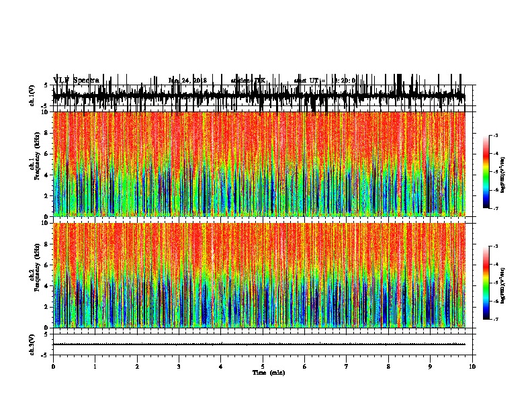532x411 pixels.
Task: Click the ch.2 spectrogram color scale bar
Action: [486, 283]
